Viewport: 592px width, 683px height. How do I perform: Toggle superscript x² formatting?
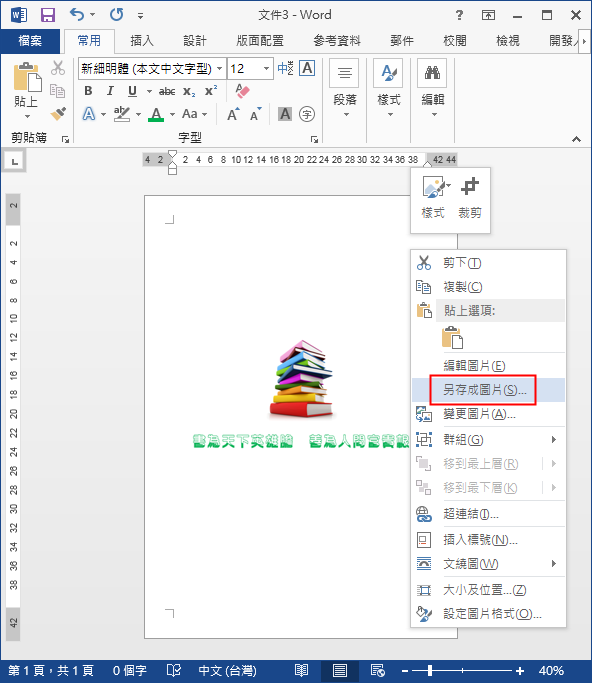click(x=211, y=91)
